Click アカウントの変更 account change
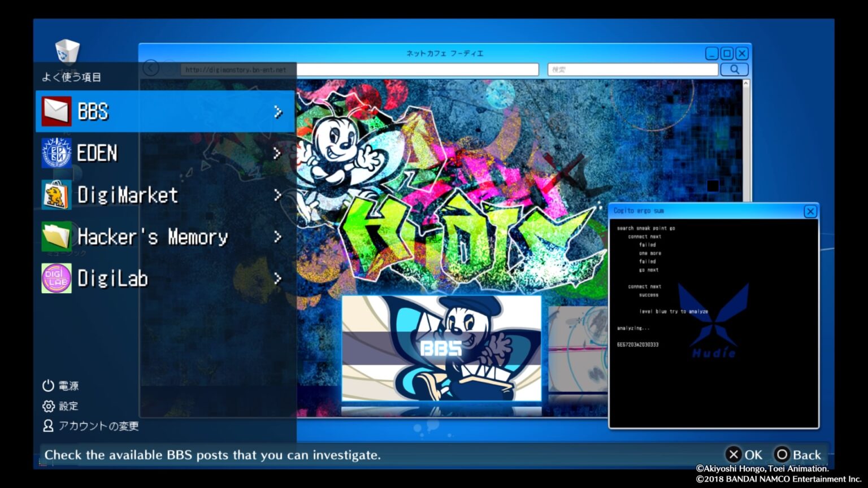 tap(90, 425)
